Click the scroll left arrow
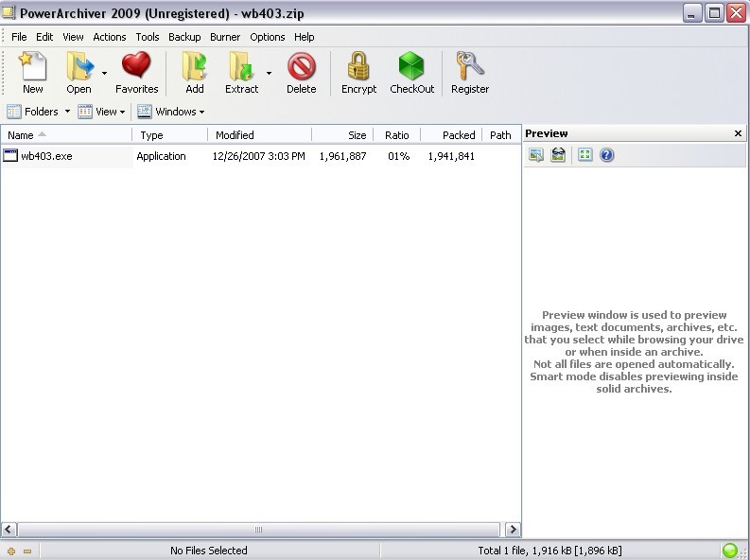750x560 pixels. pyautogui.click(x=9, y=530)
